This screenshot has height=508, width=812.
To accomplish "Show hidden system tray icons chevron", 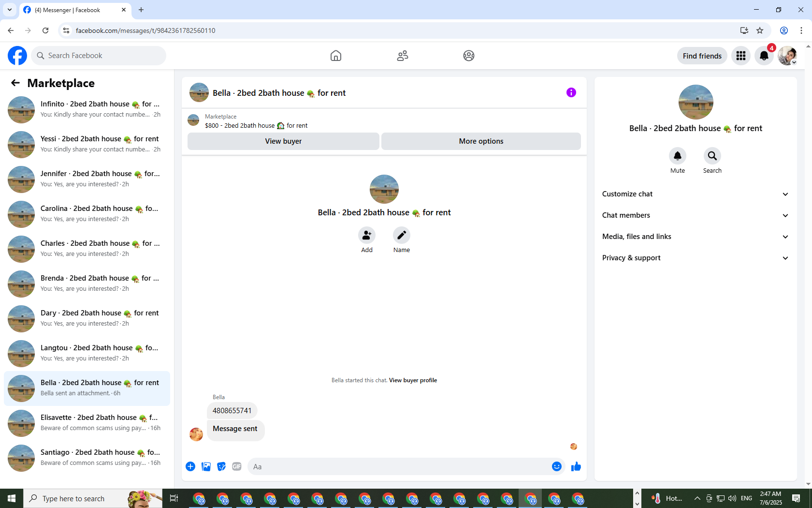I will coord(697,498).
